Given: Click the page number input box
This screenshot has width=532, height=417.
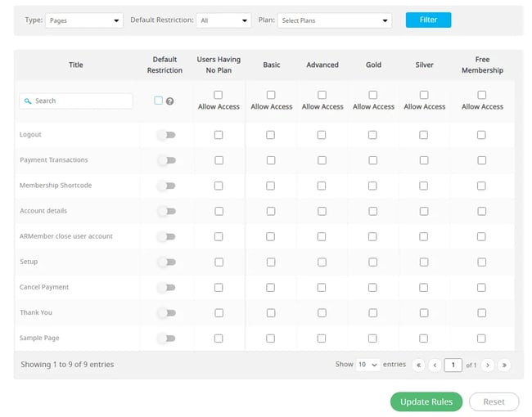Looking at the screenshot, I should pos(453,365).
